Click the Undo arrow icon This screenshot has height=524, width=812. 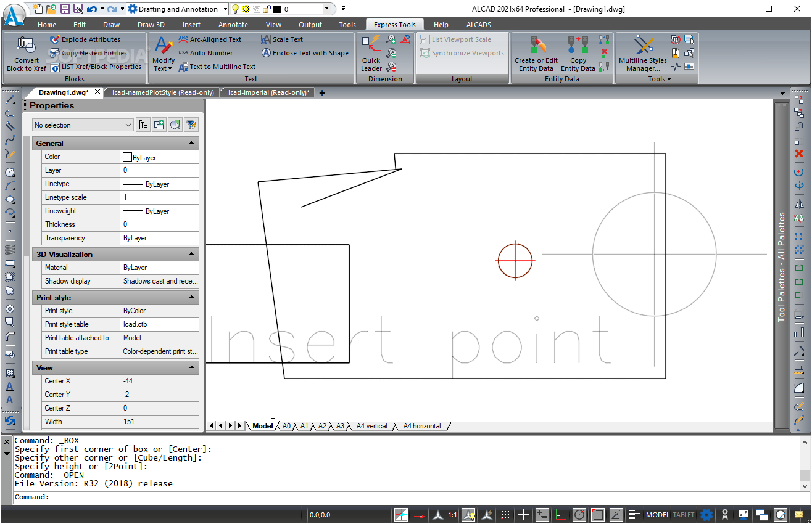(x=91, y=9)
